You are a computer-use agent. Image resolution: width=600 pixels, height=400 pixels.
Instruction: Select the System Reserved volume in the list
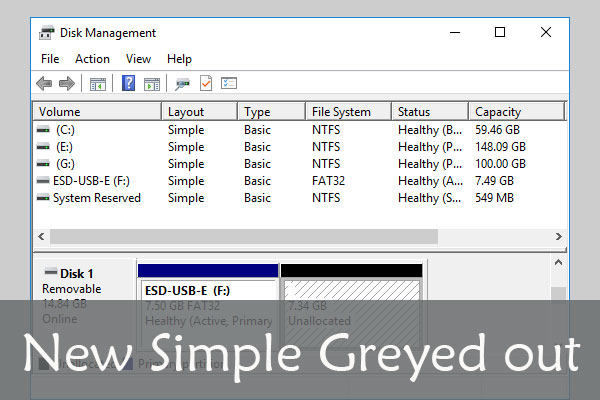coord(97,198)
